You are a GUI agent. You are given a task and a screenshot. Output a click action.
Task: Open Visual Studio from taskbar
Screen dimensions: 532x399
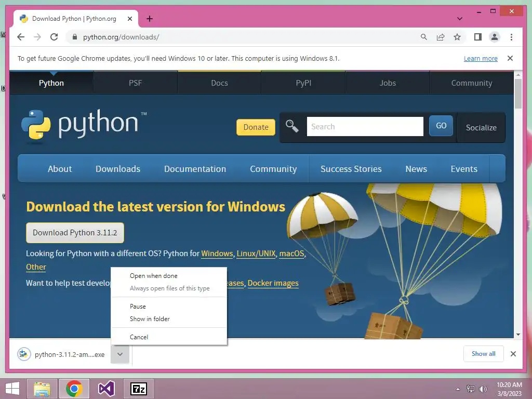click(106, 389)
